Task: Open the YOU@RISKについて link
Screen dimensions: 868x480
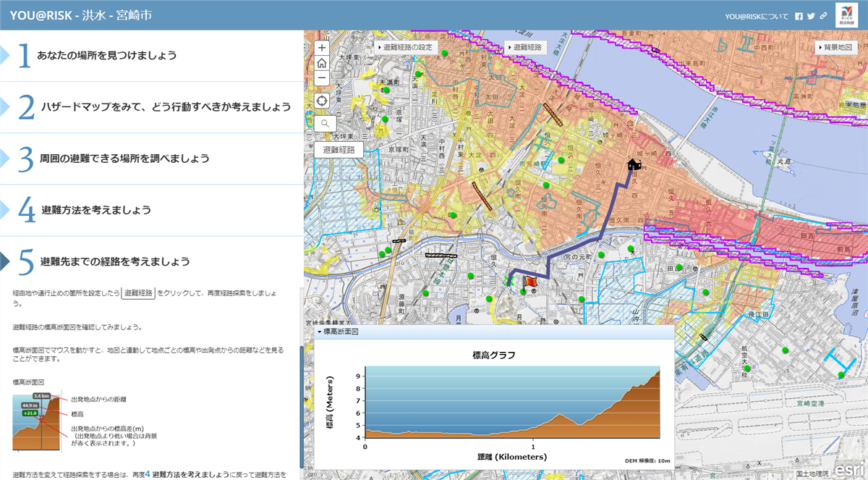Action: [757, 16]
